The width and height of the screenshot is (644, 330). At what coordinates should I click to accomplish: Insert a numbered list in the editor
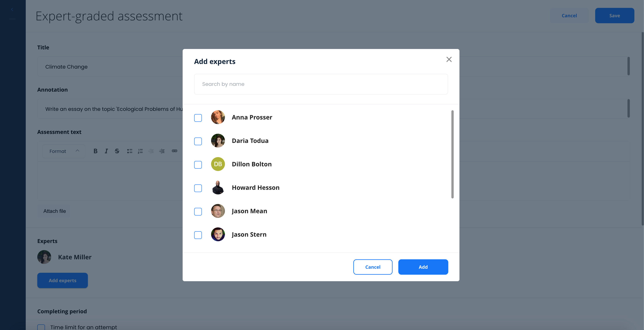point(140,151)
